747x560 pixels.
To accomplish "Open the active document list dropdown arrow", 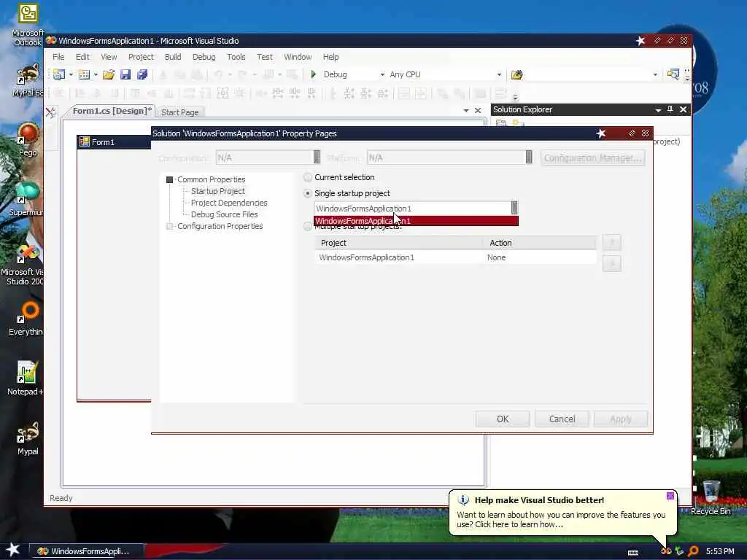I will 466,111.
